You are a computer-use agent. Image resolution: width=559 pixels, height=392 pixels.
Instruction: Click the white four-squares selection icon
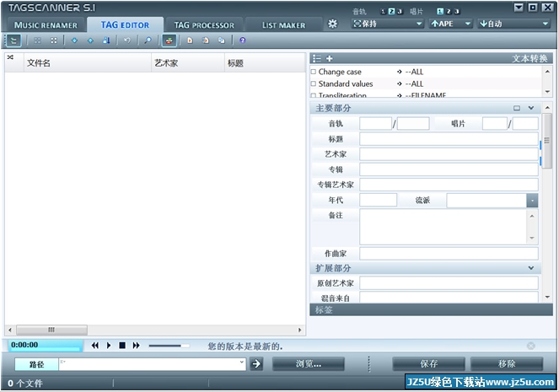coord(54,40)
